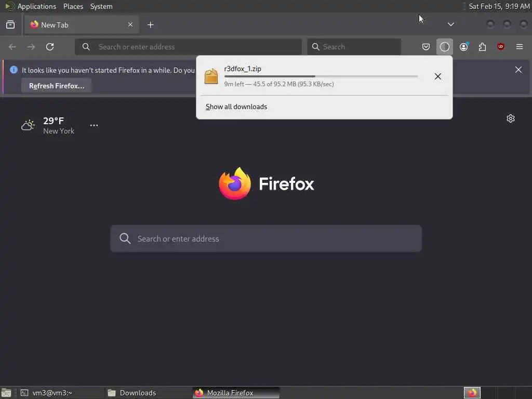Go back with the back arrow

pyautogui.click(x=12, y=47)
